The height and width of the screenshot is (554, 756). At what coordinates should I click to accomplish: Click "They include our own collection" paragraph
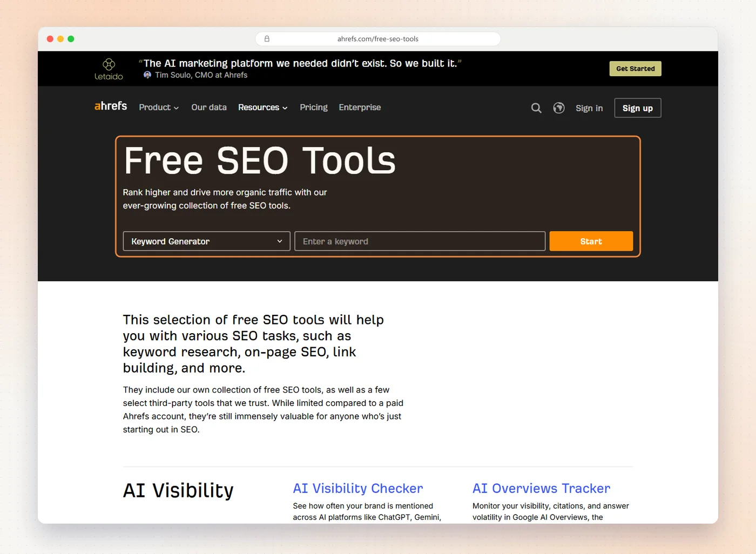tap(263, 410)
